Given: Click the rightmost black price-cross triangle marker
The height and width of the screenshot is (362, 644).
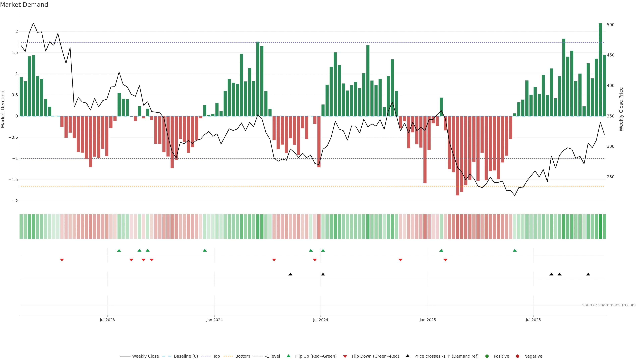Looking at the screenshot, I should pos(588,274).
